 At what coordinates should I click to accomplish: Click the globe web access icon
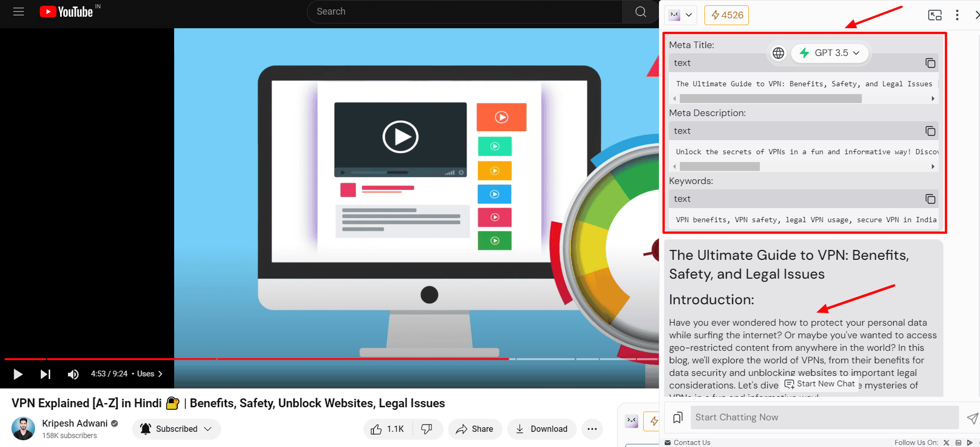pos(778,53)
